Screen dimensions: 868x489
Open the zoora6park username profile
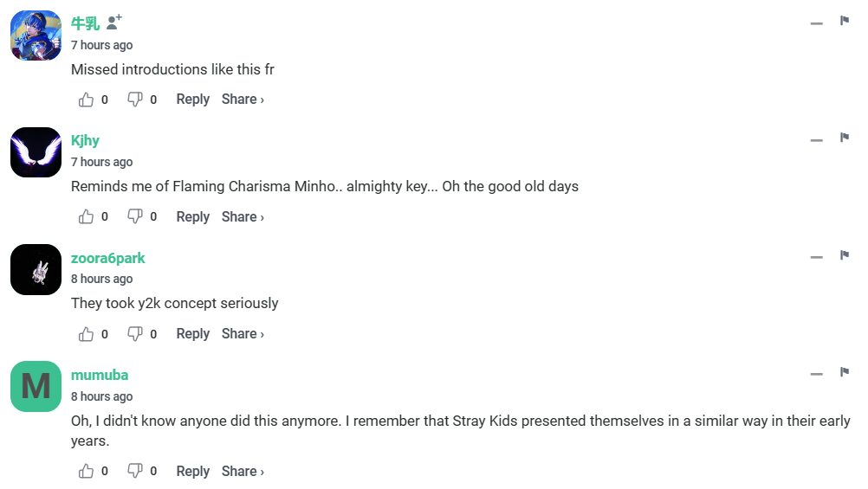click(x=107, y=258)
